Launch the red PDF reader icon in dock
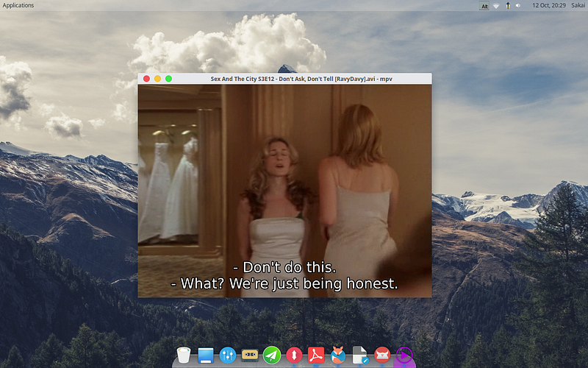The width and height of the screenshot is (588, 368). (x=316, y=355)
